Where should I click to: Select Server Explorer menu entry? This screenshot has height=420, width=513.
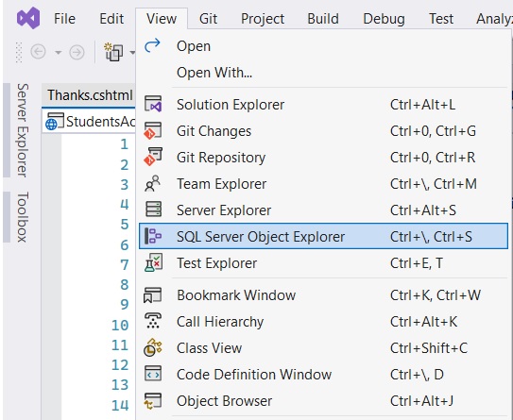click(323, 210)
